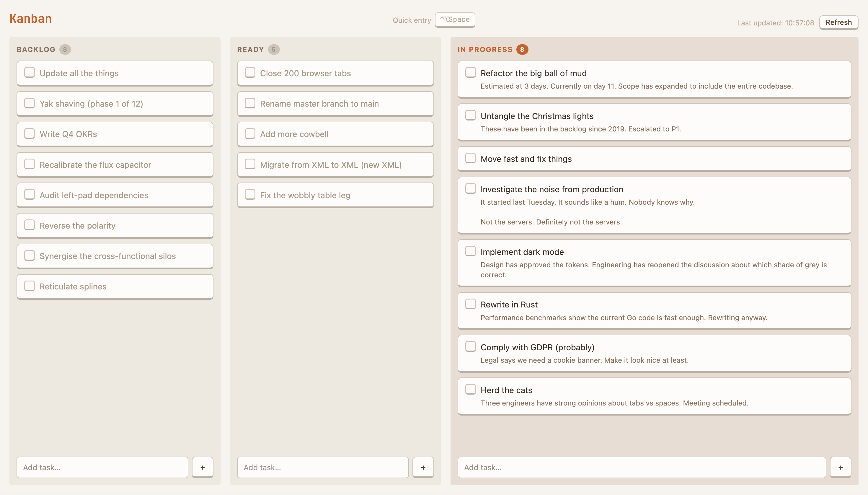Screen dimensions: 868x495
Task: Tick the 'Close 200 browser tabs' checkbox
Action: coord(250,72)
